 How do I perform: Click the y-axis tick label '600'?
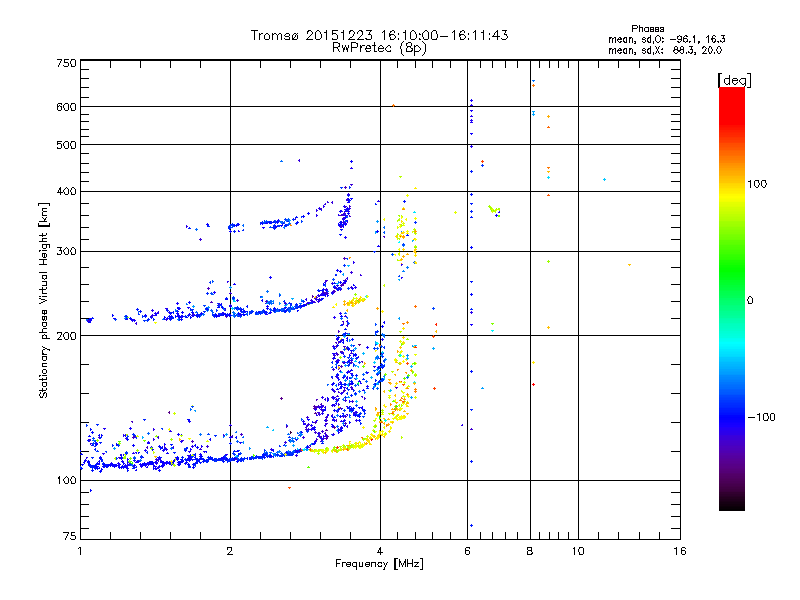[x=67, y=107]
